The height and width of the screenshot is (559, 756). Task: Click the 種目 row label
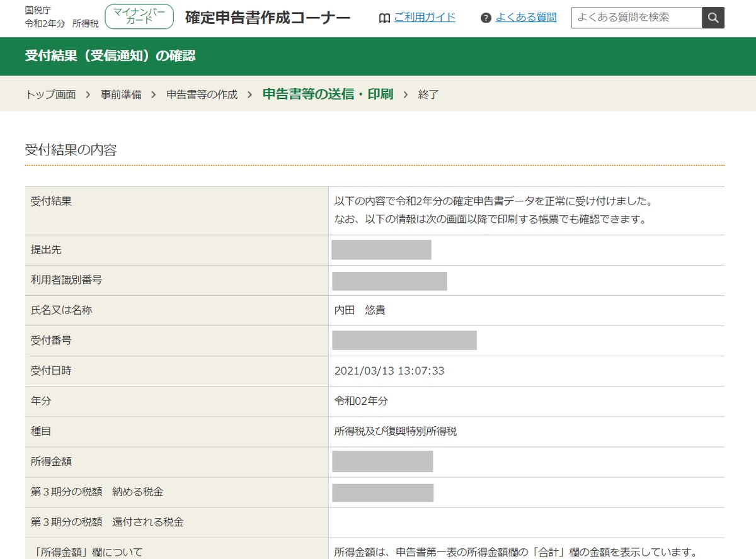tap(41, 431)
